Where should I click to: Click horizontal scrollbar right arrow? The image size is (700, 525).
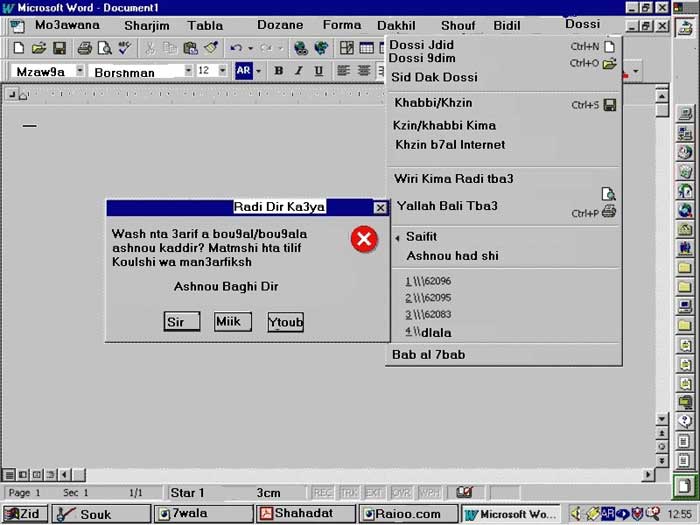pos(648,475)
